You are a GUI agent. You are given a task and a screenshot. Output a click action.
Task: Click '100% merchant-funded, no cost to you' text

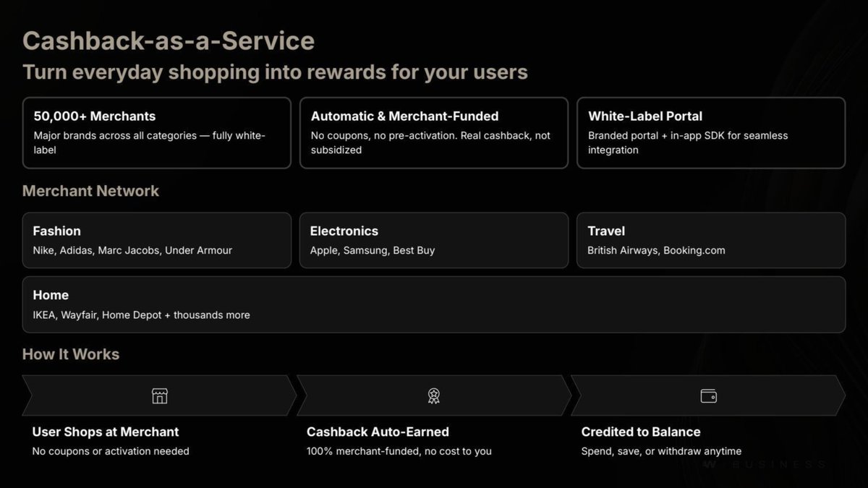click(399, 451)
